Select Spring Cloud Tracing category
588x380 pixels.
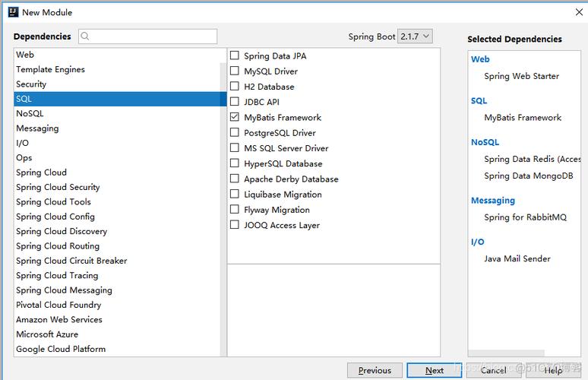[x=117, y=275]
